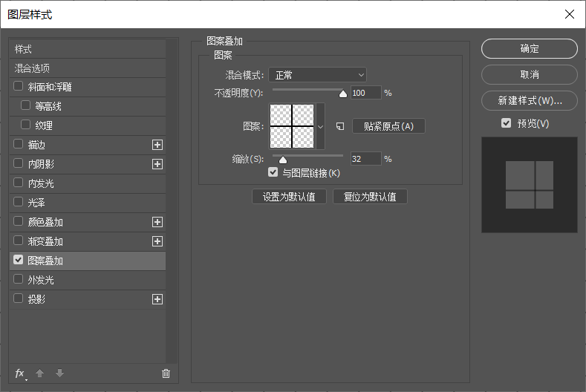Close the 图层样式 dialog

tap(570, 14)
